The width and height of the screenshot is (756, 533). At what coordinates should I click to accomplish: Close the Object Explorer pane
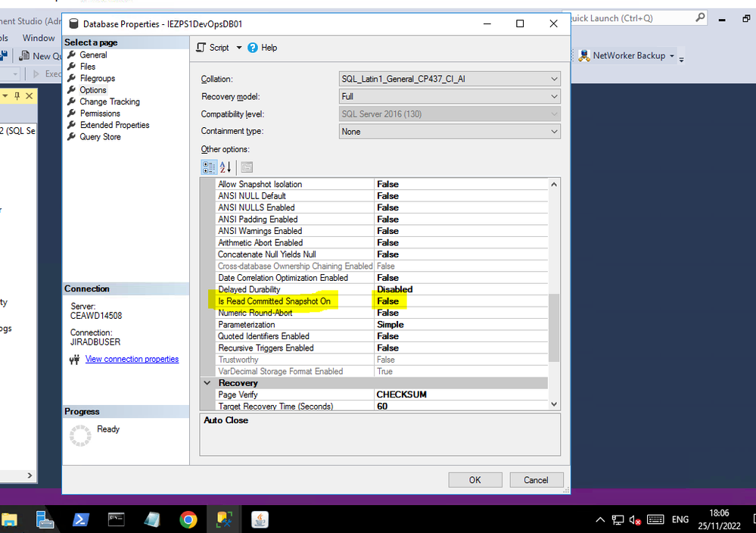click(30, 95)
